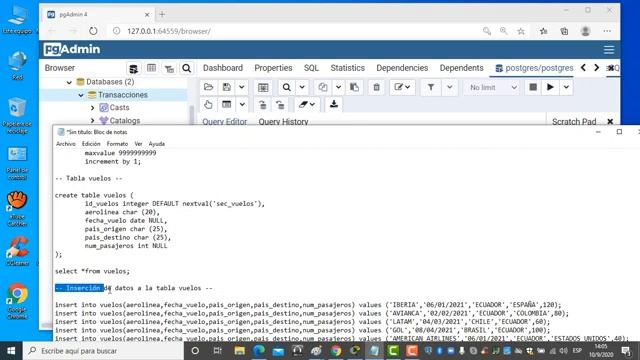Select the Catalogs item in the tree
Screen dimensions: 640x360
pos(124,121)
